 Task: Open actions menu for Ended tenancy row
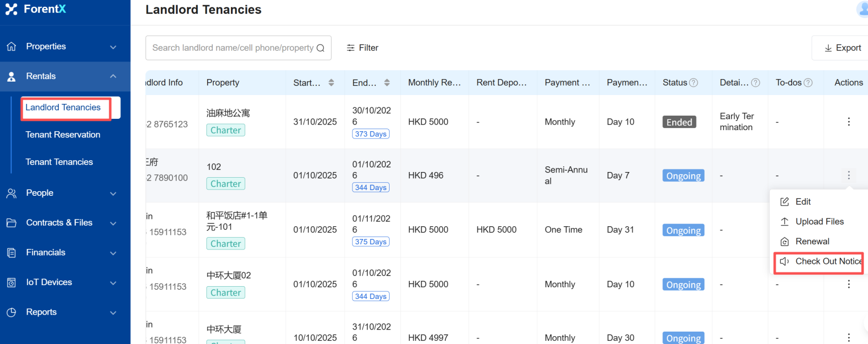pos(848,122)
